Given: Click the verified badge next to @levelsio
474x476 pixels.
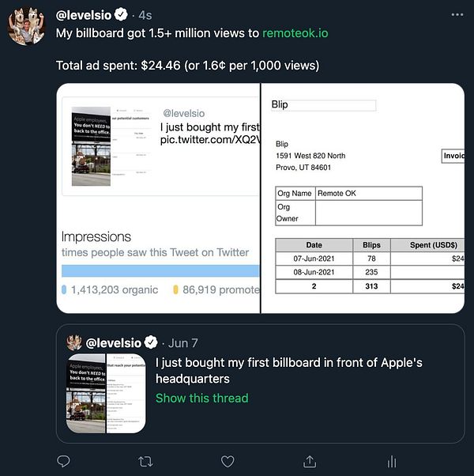Looking at the screenshot, I should (x=121, y=14).
